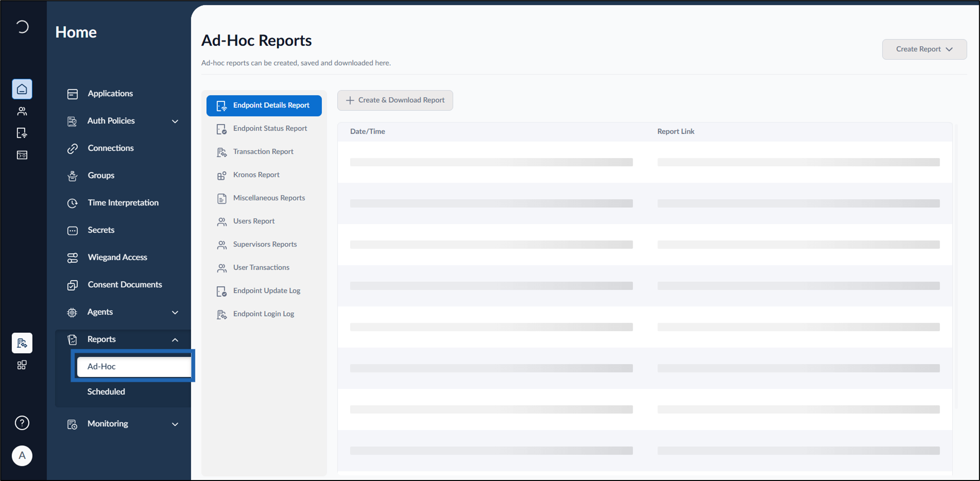Click the card-style icon in the rail
Screen dimensions: 980x481
click(22, 155)
